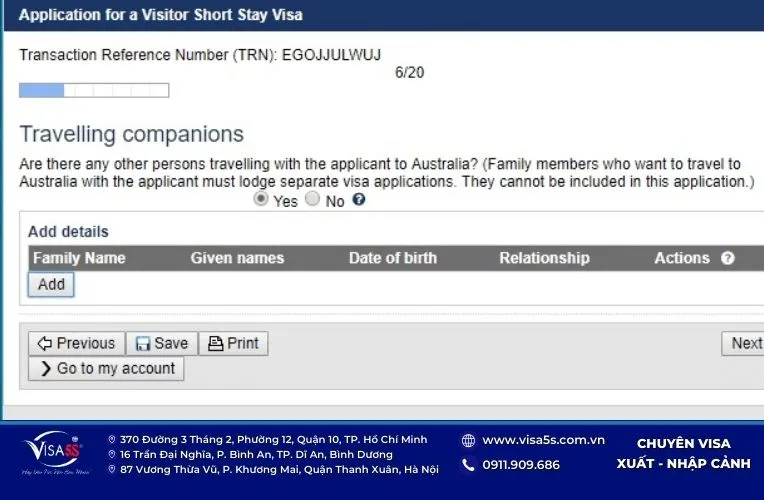
Task: Click the Family Name column header
Action: click(79, 258)
